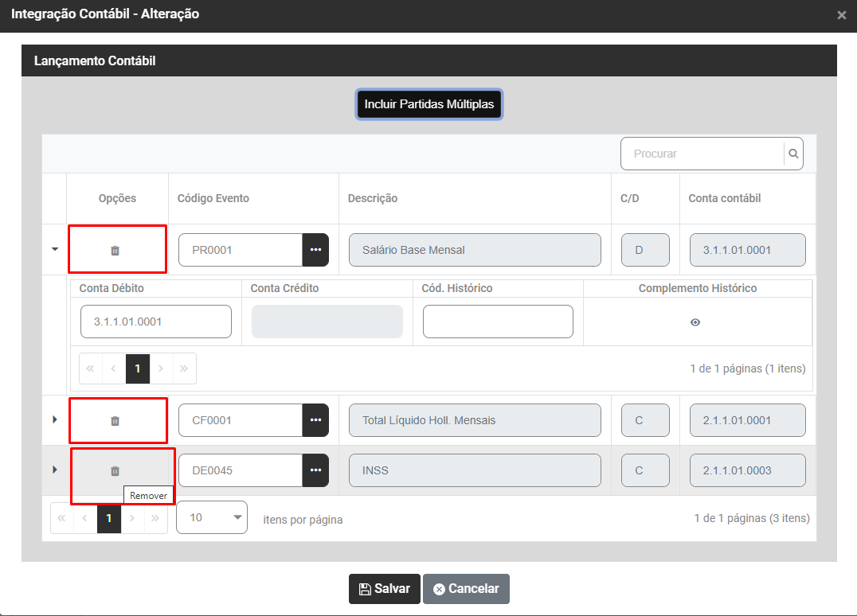
Task: Click the ellipsis button beside DE0045
Action: pyautogui.click(x=315, y=470)
